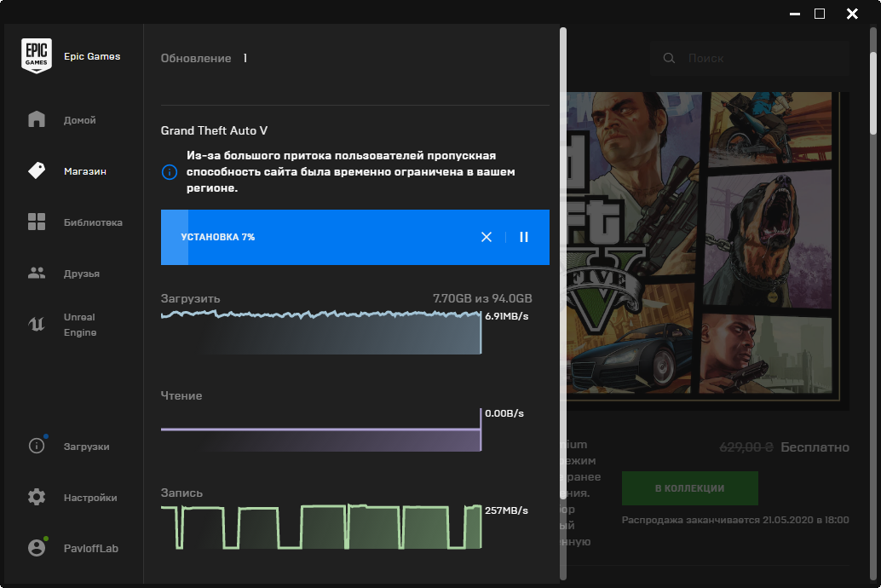Click the store page scrollbar

pos(873,93)
